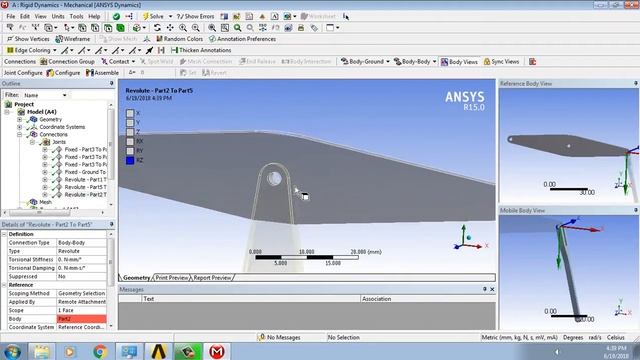
Task: Toggle the Z degree-of-freedom box
Action: [130, 132]
